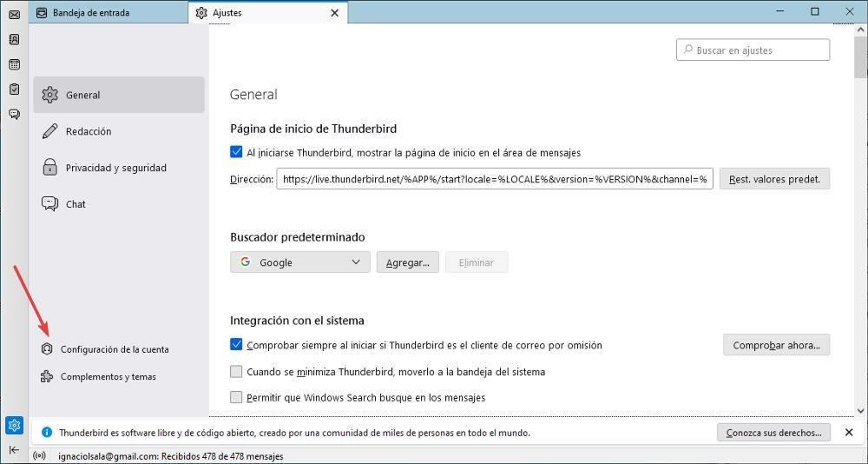The height and width of the screenshot is (464, 868).
Task: Click the 'Integración con el sistema' heading
Action: (x=297, y=321)
